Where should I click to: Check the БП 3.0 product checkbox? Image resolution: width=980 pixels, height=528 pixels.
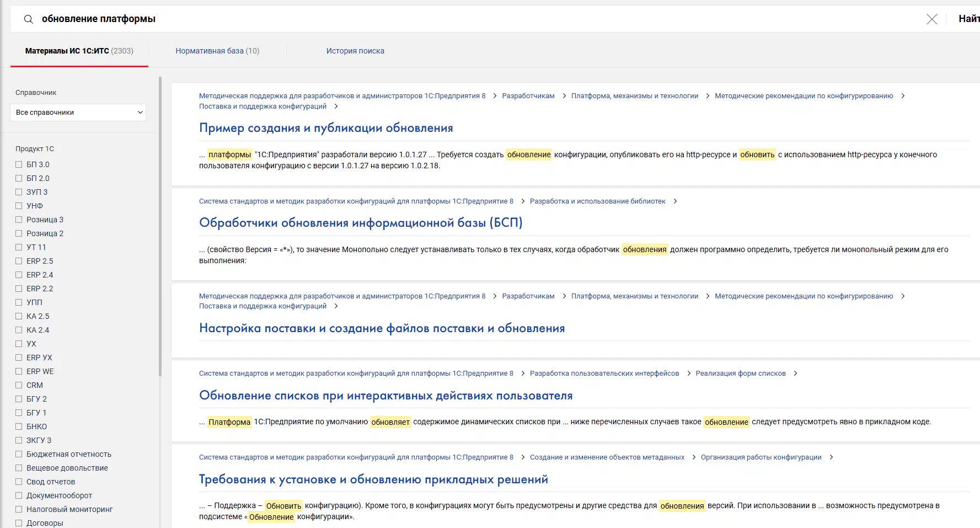(x=19, y=164)
